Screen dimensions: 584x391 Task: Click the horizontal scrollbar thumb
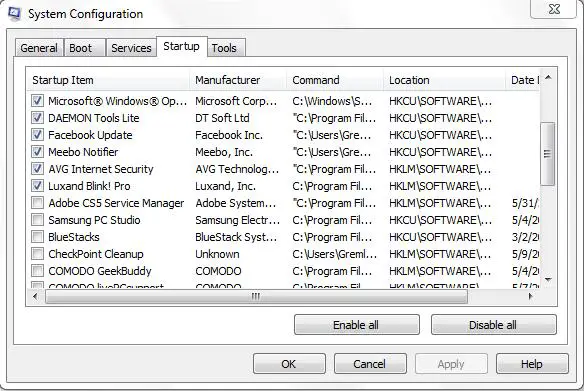pos(256,297)
